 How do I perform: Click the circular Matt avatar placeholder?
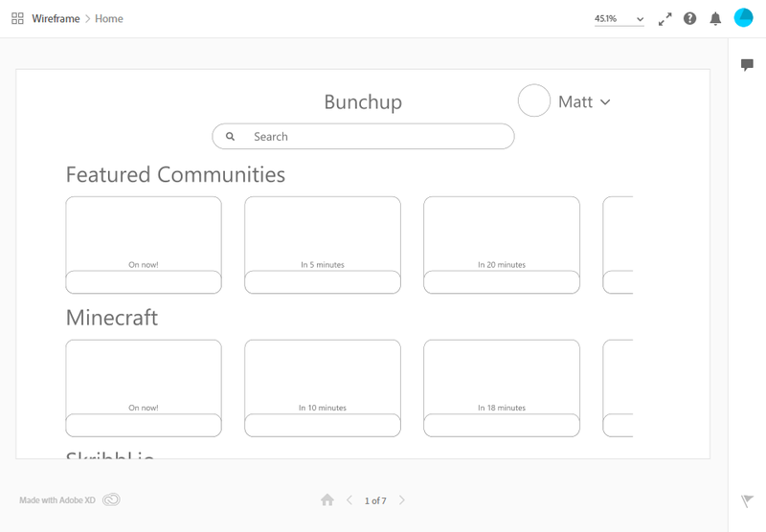pos(534,100)
